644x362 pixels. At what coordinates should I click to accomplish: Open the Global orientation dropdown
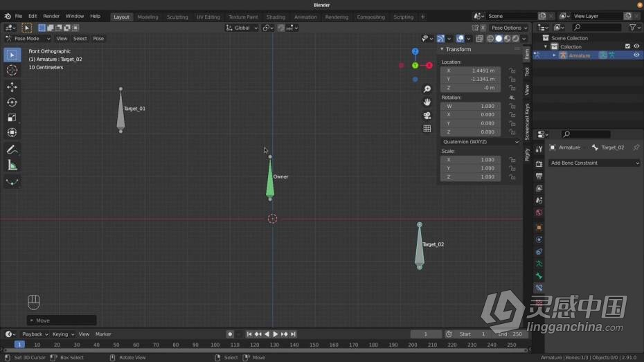coord(242,28)
